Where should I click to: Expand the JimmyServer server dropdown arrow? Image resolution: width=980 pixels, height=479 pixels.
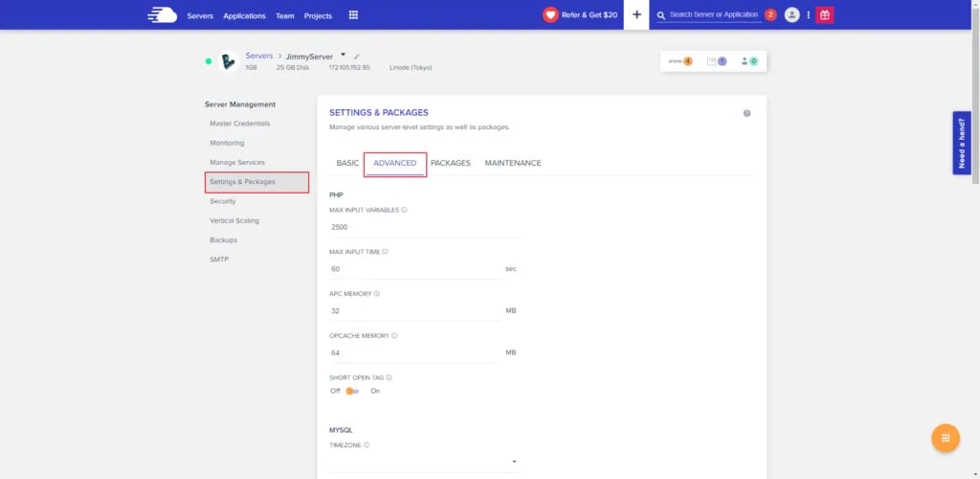point(344,55)
